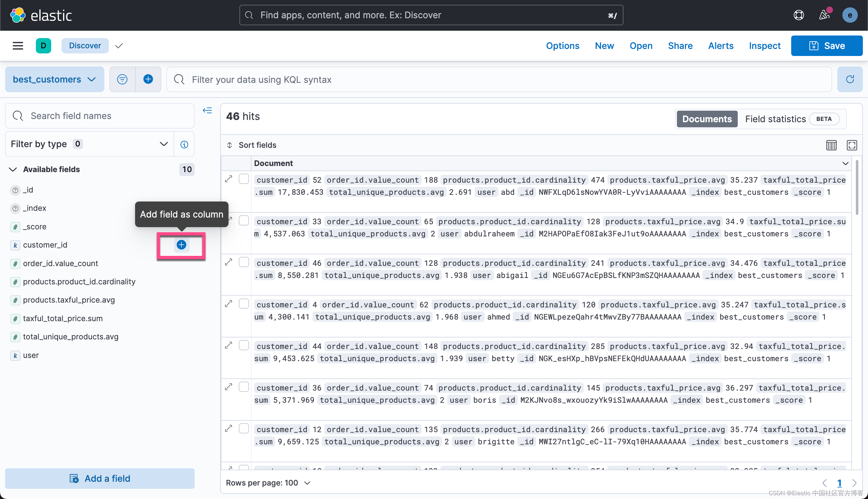868x499 pixels.
Task: Hide the field list sidebar
Action: tap(207, 110)
